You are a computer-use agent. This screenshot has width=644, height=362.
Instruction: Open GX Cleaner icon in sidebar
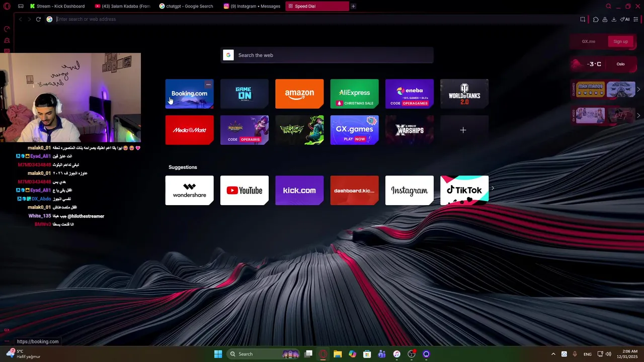click(7, 40)
